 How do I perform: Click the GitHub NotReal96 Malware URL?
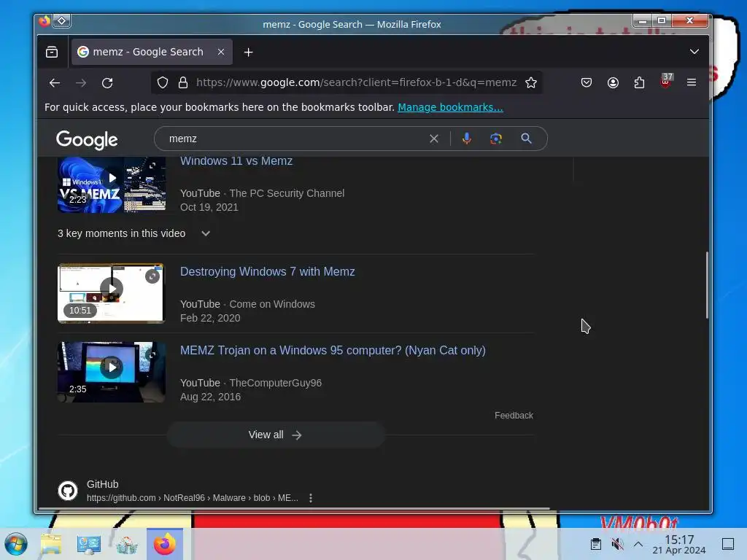(193, 498)
